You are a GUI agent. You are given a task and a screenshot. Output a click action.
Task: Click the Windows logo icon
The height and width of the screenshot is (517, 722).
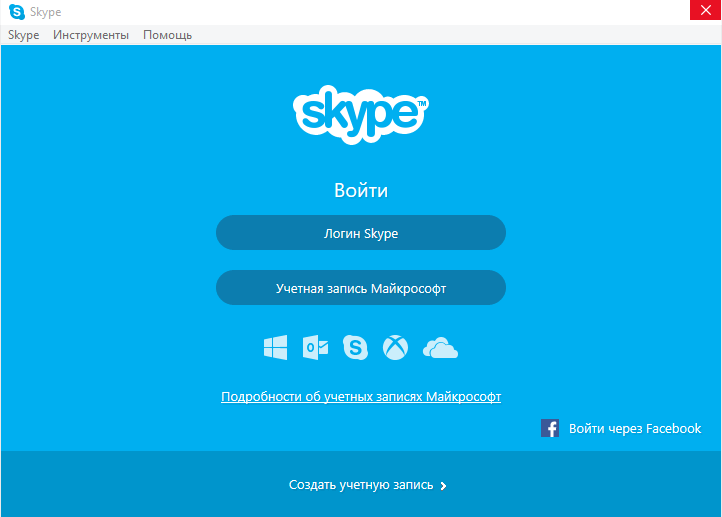(275, 347)
